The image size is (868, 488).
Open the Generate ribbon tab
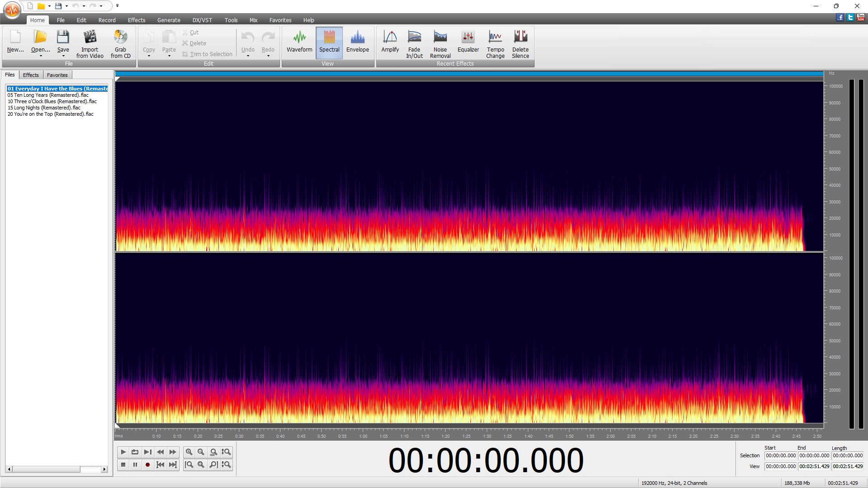click(x=168, y=20)
